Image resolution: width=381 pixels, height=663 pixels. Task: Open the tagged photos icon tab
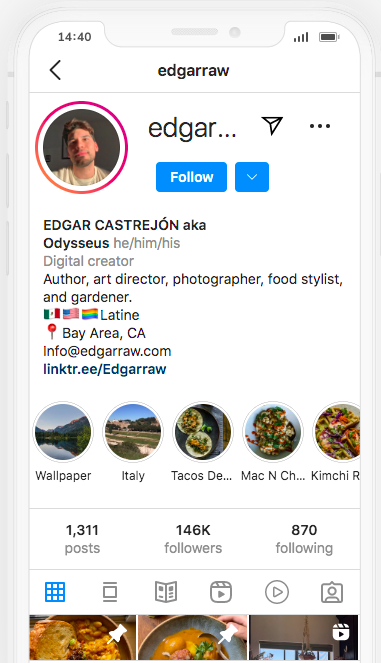pos(332,592)
